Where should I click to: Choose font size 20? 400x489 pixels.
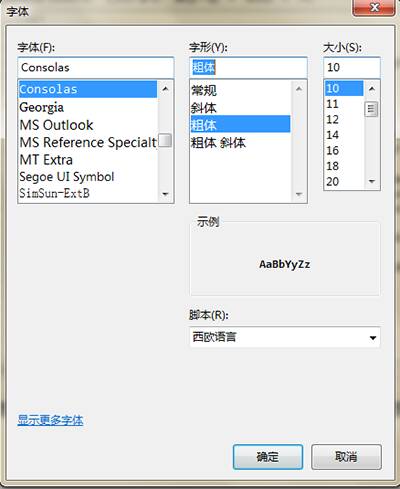[x=344, y=182]
